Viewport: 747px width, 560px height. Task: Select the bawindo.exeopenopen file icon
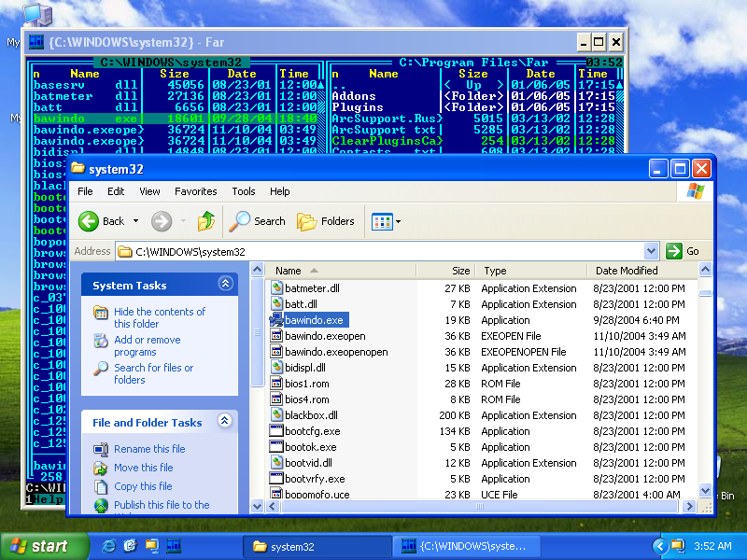pyautogui.click(x=276, y=352)
